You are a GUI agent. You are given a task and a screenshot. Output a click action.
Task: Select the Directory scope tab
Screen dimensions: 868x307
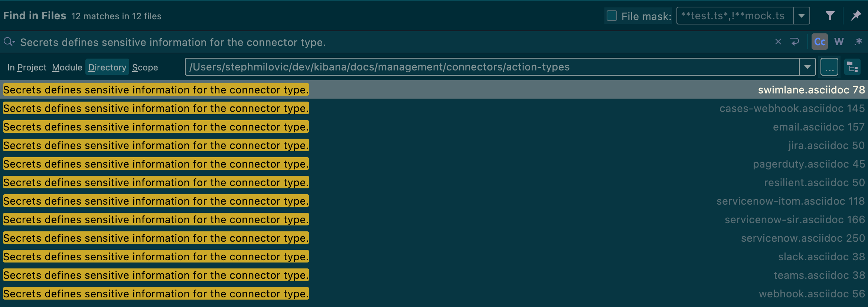[x=107, y=67]
